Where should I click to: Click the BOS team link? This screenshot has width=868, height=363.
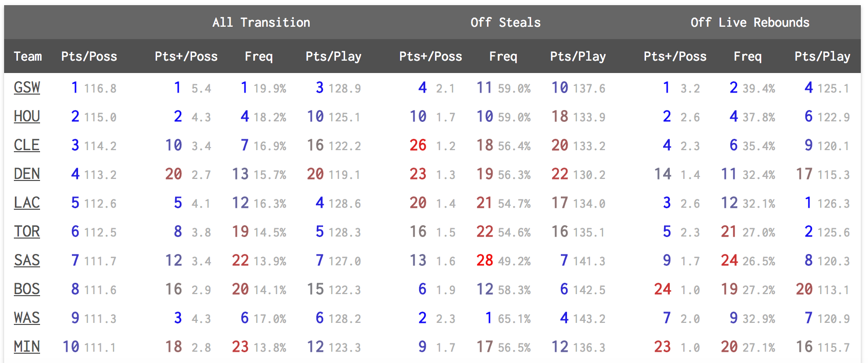[x=27, y=289]
